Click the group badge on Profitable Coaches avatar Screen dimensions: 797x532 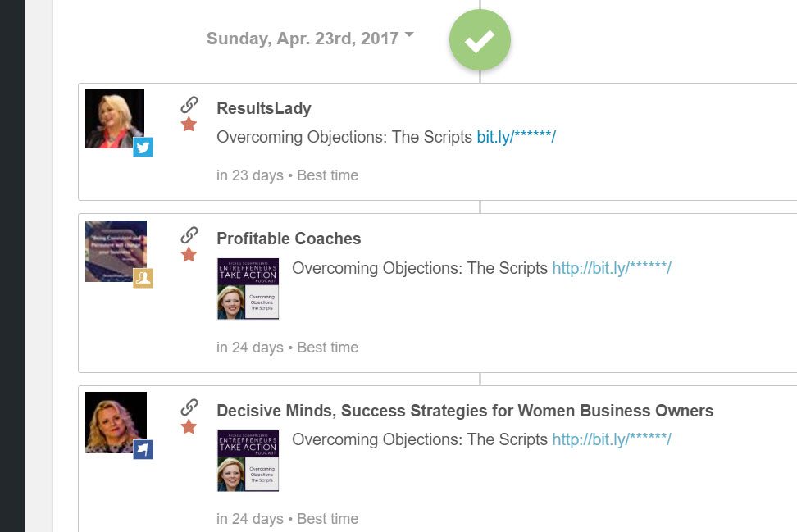pos(143,278)
